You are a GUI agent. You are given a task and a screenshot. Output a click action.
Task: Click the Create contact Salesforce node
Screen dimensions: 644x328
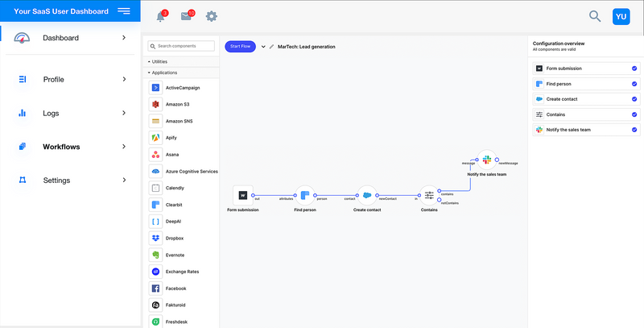367,195
